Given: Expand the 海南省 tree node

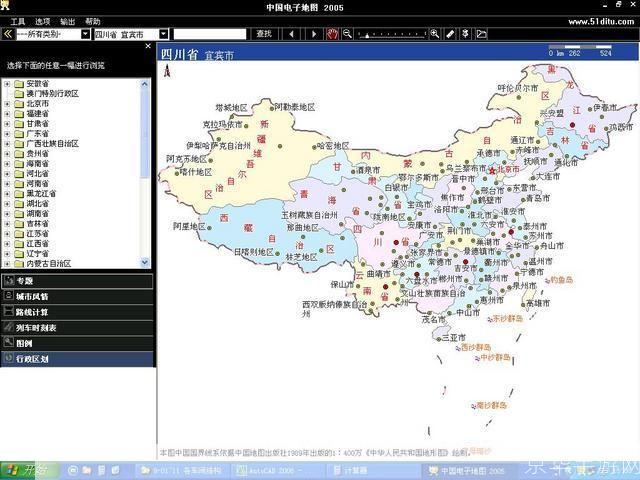Looking at the screenshot, I should [x=7, y=164].
